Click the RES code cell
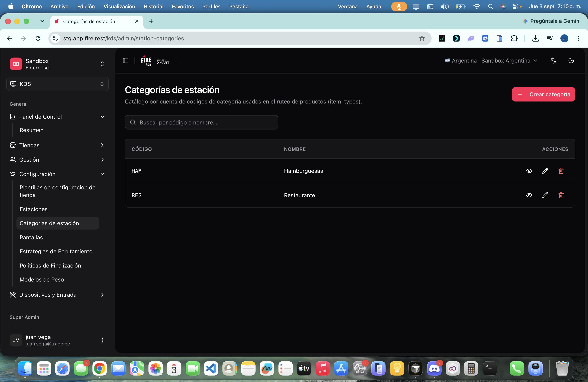The width and height of the screenshot is (588, 382). coord(136,195)
